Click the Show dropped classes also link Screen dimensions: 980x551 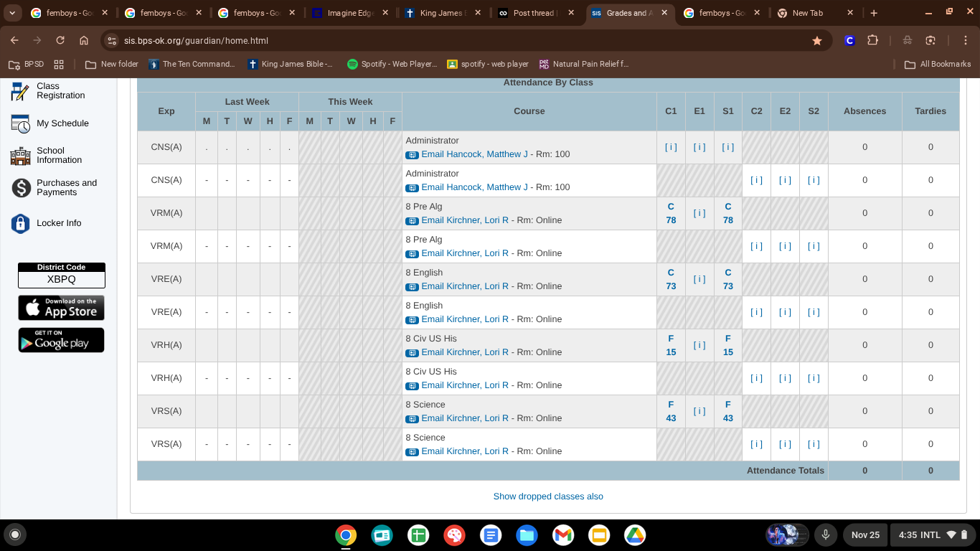point(547,496)
